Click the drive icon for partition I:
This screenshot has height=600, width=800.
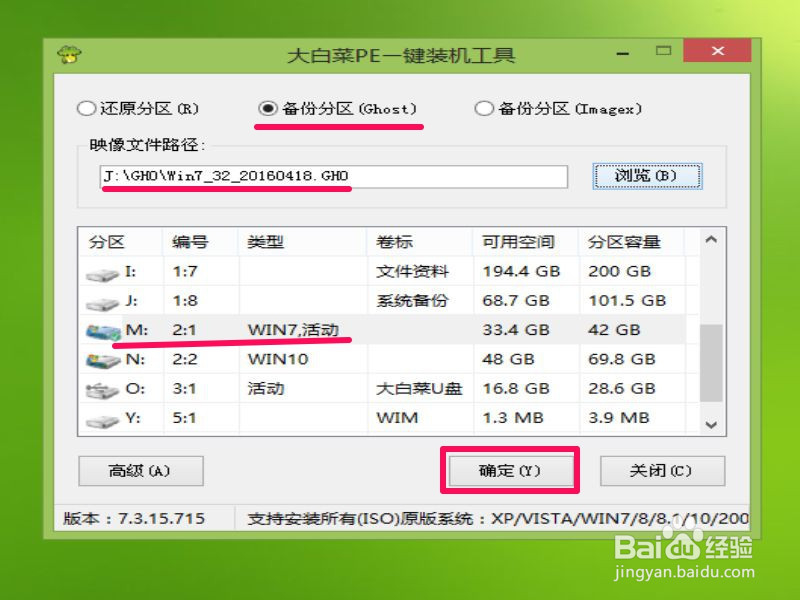click(x=102, y=274)
